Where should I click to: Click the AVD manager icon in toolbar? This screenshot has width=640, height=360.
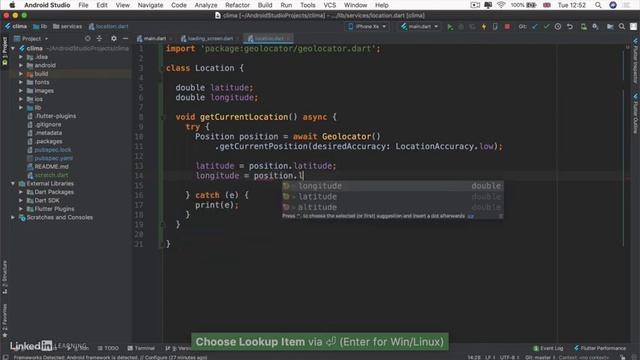[x=584, y=27]
